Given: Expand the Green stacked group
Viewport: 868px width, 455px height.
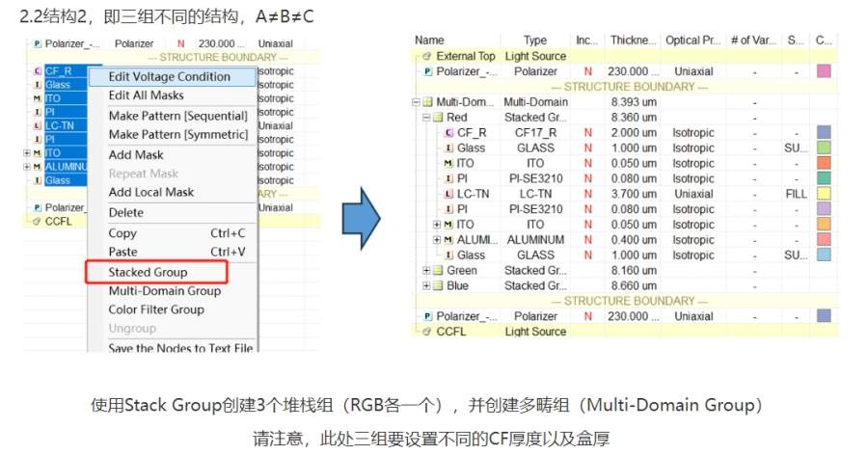Looking at the screenshot, I should click(x=426, y=270).
